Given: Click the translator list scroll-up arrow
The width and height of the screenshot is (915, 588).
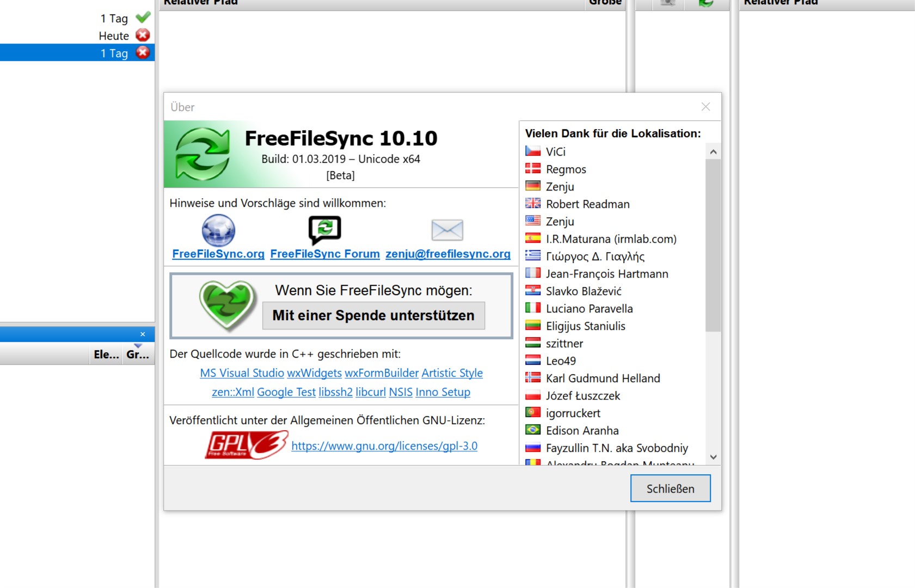Looking at the screenshot, I should point(713,152).
